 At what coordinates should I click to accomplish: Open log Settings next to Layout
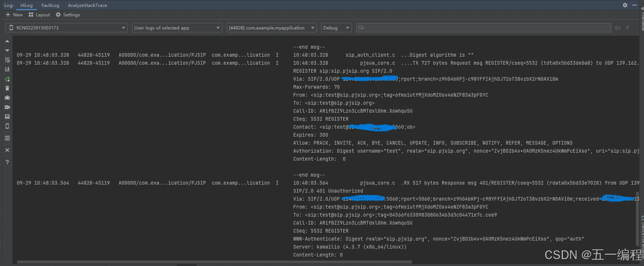(68, 15)
